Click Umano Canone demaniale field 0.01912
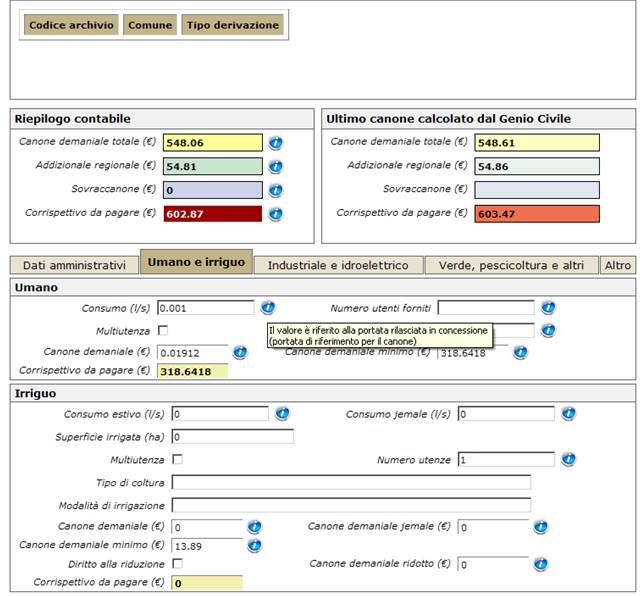Viewport: 640px width, 596px height. pos(193,352)
